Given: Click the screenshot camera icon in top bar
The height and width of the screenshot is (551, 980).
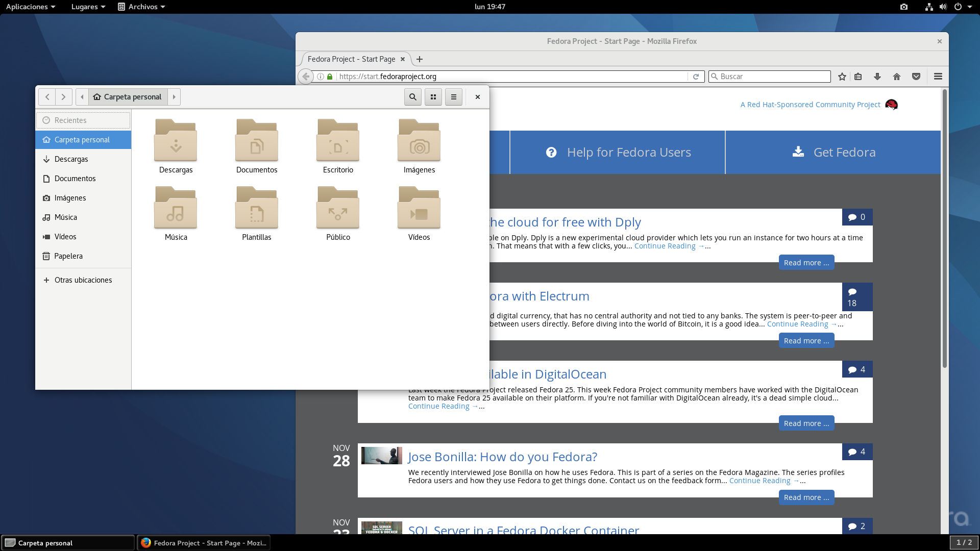Looking at the screenshot, I should pos(904,7).
